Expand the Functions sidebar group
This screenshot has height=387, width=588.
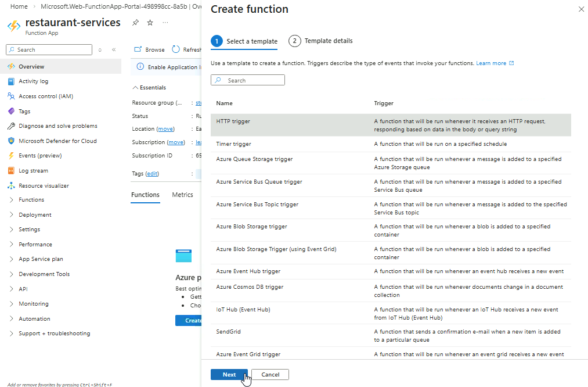click(x=31, y=200)
